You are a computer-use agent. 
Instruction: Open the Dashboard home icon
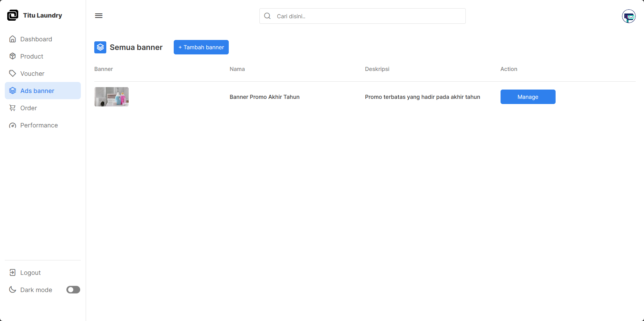click(x=13, y=39)
